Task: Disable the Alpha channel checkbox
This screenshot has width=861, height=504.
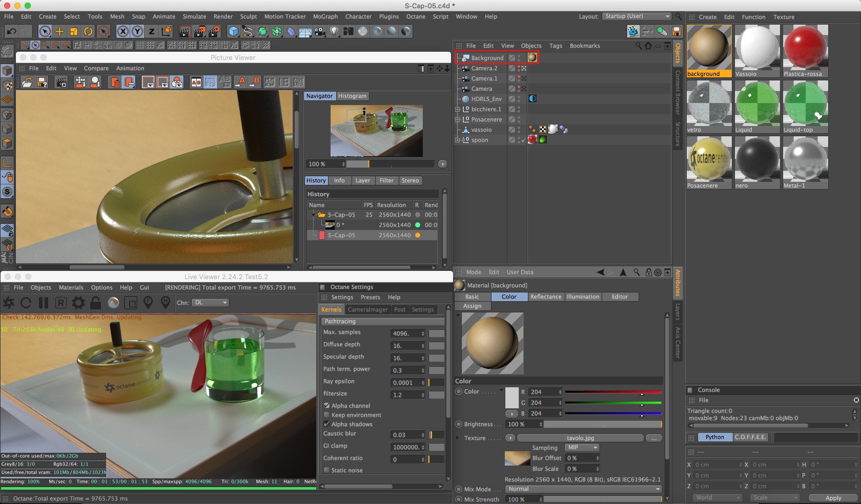Action: [x=326, y=406]
